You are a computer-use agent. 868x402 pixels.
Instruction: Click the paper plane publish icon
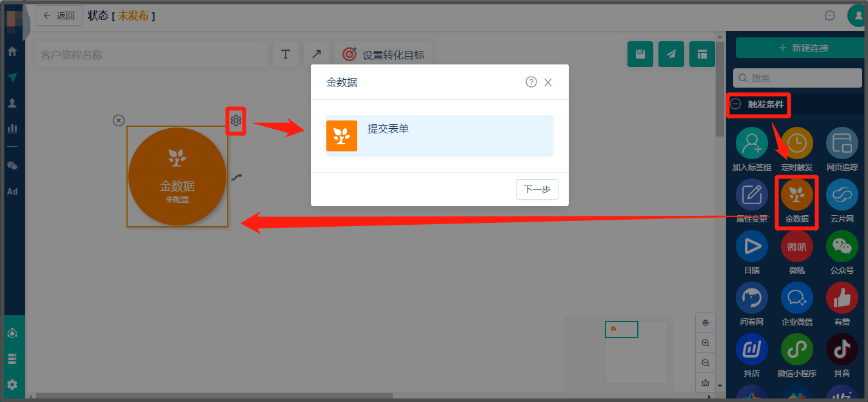coord(671,55)
